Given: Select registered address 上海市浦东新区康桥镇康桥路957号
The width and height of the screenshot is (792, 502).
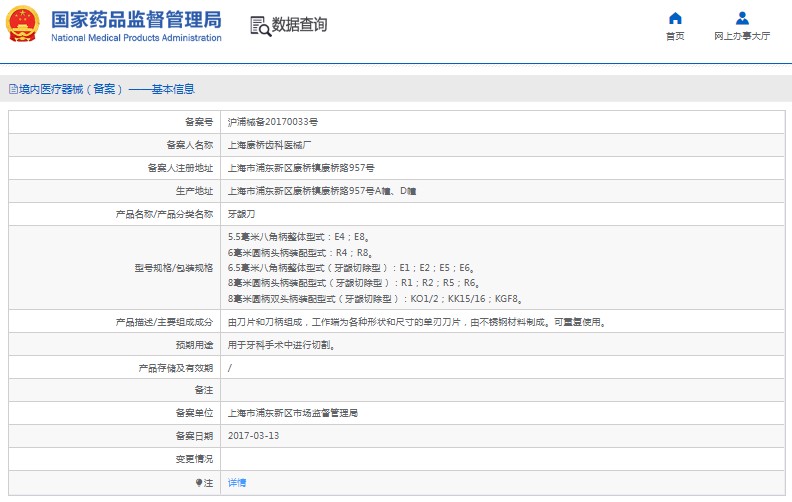Looking at the screenshot, I should coord(301,168).
